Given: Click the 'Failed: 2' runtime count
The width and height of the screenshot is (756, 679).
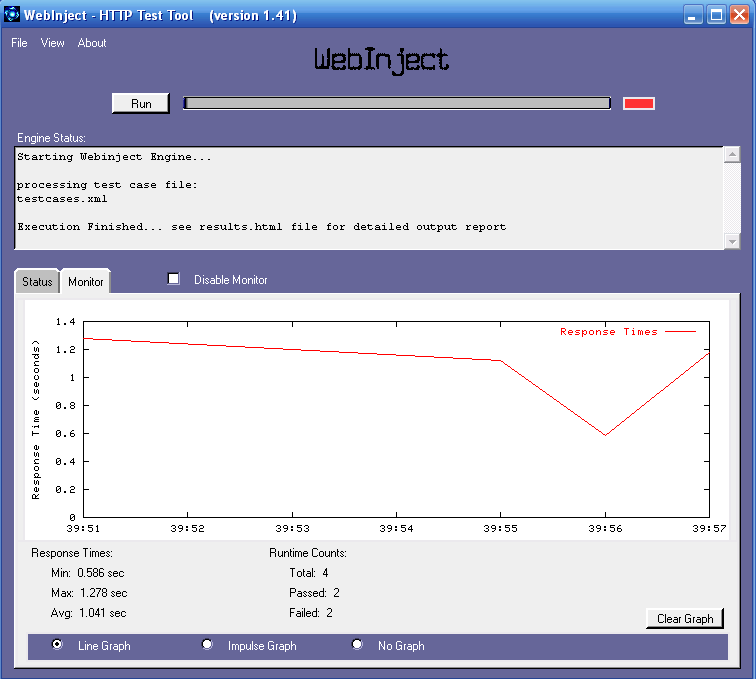Looking at the screenshot, I should tap(311, 613).
